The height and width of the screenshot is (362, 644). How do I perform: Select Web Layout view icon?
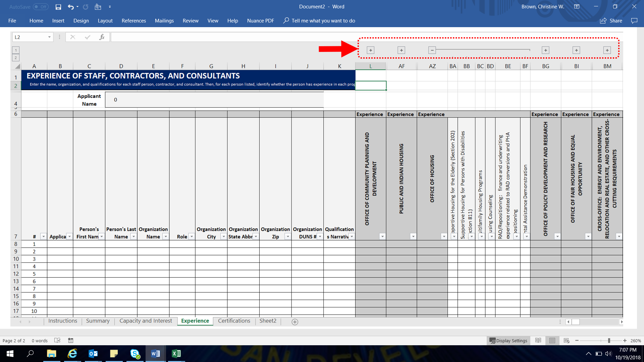coord(567,341)
